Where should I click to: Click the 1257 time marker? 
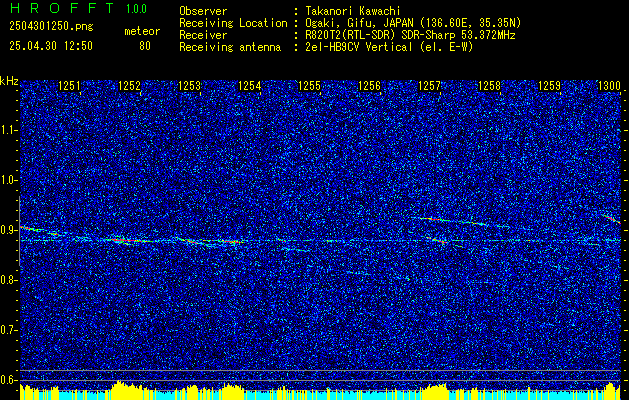click(x=429, y=86)
